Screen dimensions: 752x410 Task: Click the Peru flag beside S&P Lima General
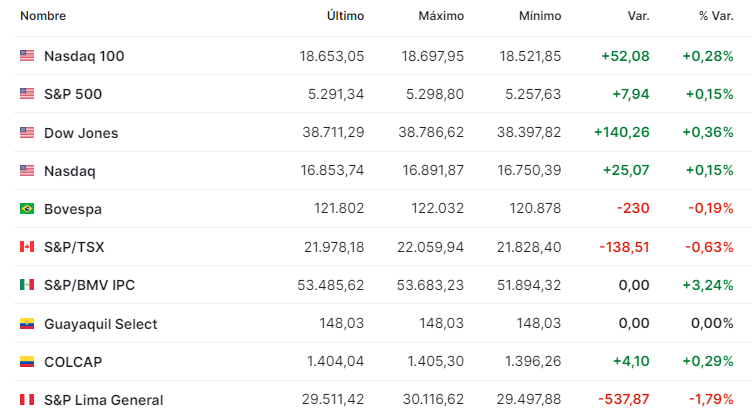pyautogui.click(x=27, y=400)
